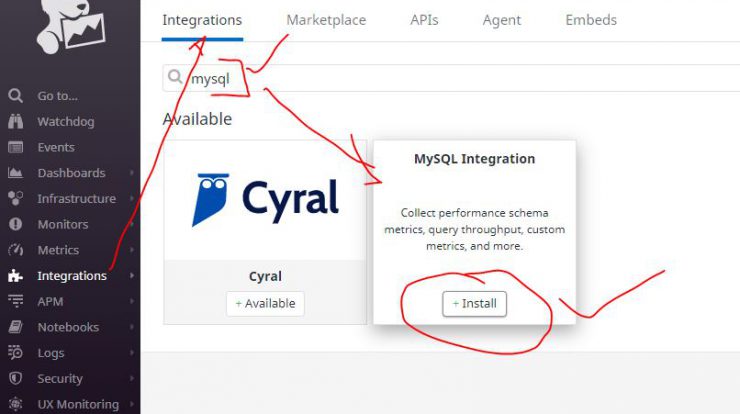This screenshot has width=740, height=414.
Task: Click the Cyral logo thumbnail
Action: coord(265,200)
